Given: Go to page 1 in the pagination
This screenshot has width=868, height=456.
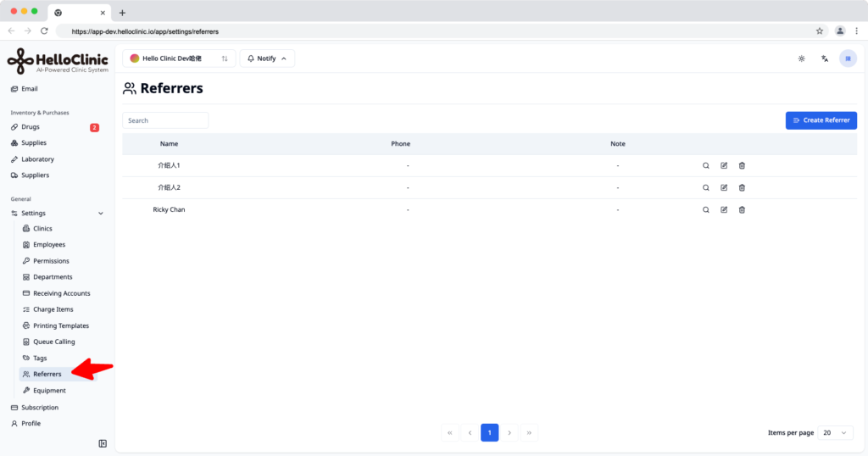Looking at the screenshot, I should click(x=489, y=433).
